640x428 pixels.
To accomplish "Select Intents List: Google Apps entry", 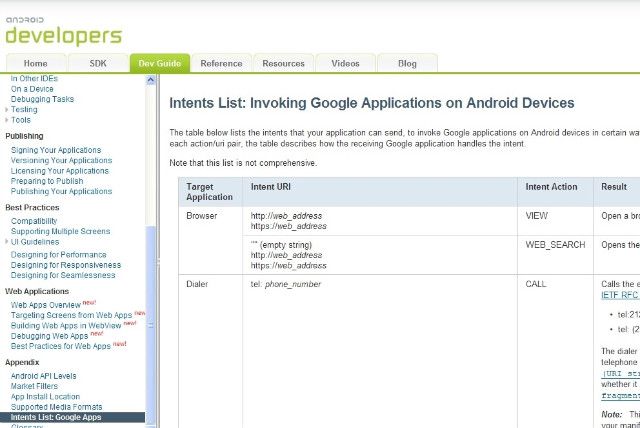I will (72, 417).
